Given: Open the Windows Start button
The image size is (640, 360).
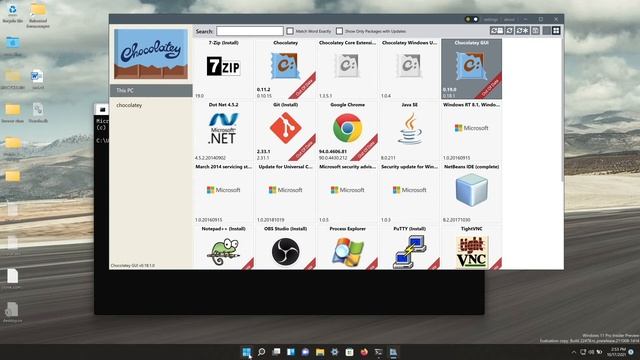Looking at the screenshot, I should (247, 352).
